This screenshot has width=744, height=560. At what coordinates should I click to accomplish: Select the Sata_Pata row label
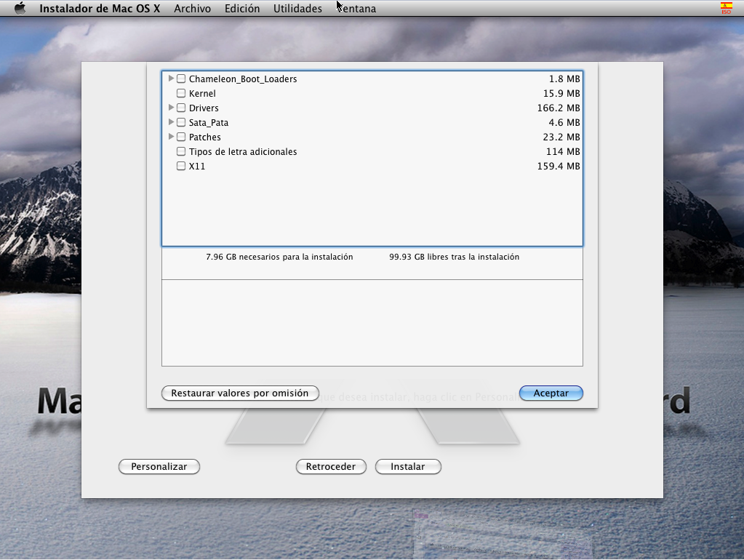coord(209,122)
